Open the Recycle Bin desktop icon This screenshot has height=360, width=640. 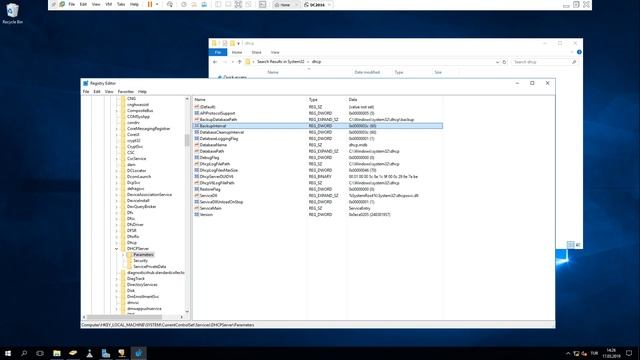tap(12, 13)
